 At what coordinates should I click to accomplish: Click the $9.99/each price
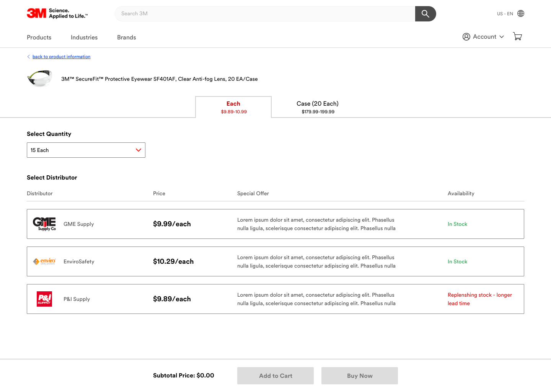coord(172,224)
